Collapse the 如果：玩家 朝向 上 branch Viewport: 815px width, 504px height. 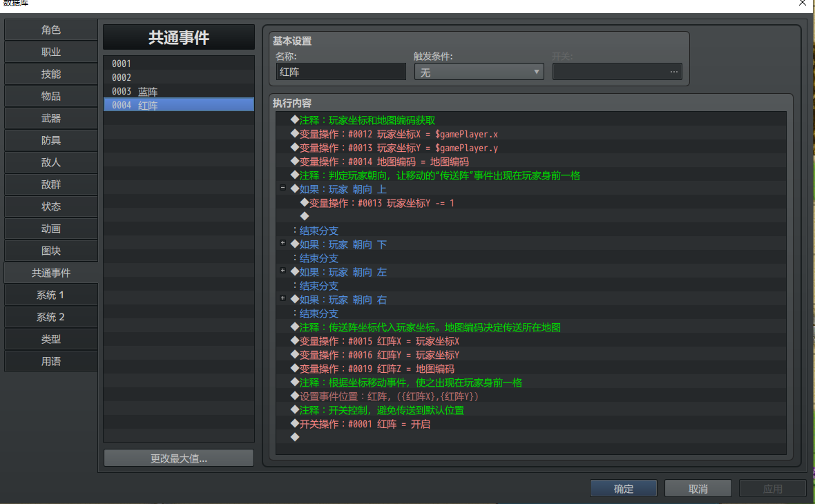tap(282, 188)
